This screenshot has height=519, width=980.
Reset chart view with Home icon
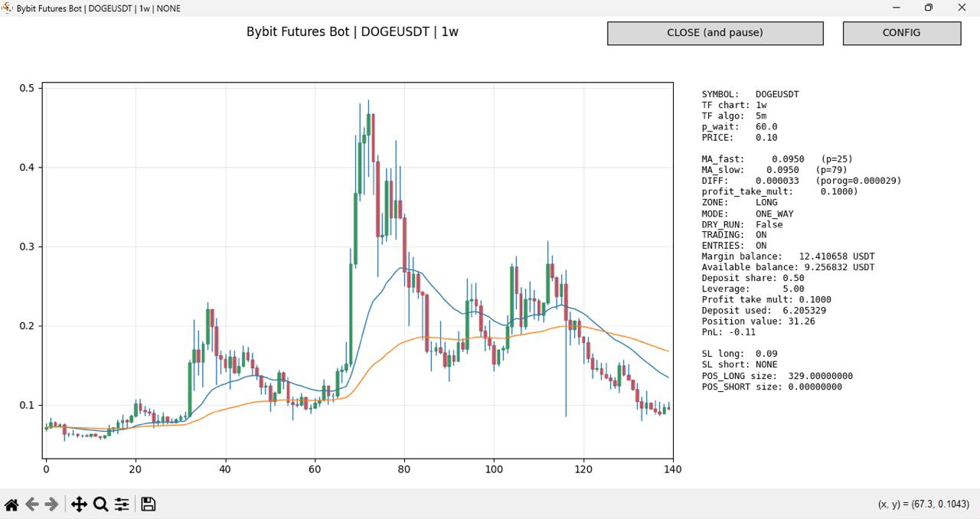(x=11, y=504)
